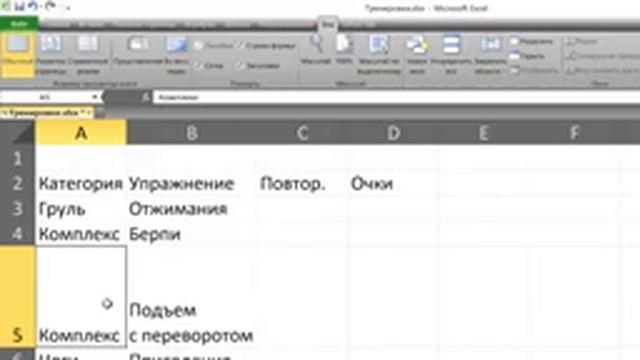The height and width of the screenshot is (360, 640).
Task: Click cell "Грудь" in row 3
Action: click(81, 209)
